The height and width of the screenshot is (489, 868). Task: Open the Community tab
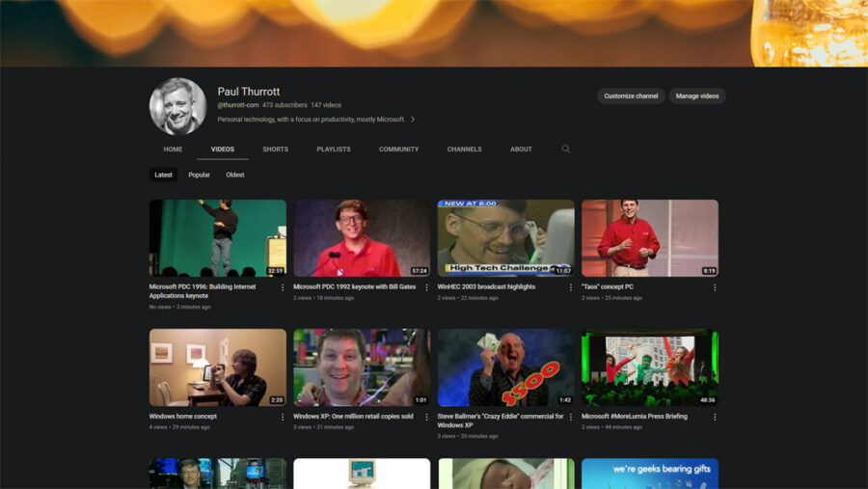pyautogui.click(x=398, y=149)
